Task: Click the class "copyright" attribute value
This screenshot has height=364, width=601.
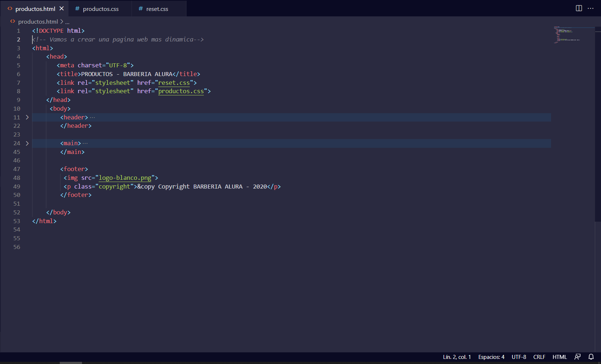Action: [x=114, y=187]
